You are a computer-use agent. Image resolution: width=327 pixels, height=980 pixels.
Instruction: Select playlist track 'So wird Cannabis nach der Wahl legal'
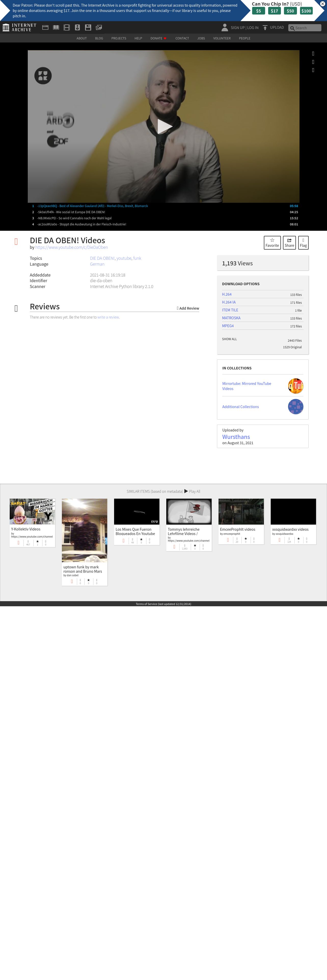tap(163, 218)
